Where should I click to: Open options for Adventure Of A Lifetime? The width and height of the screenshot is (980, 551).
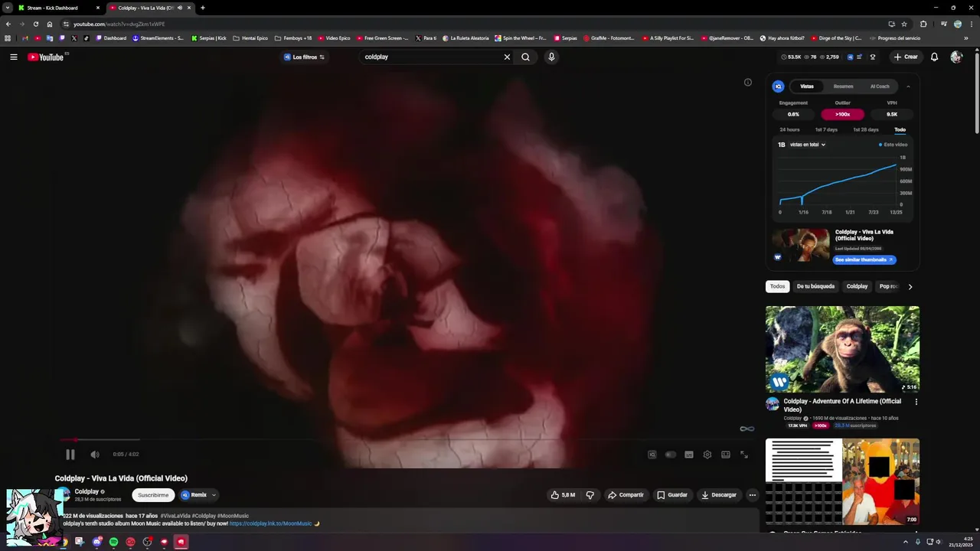[916, 402]
